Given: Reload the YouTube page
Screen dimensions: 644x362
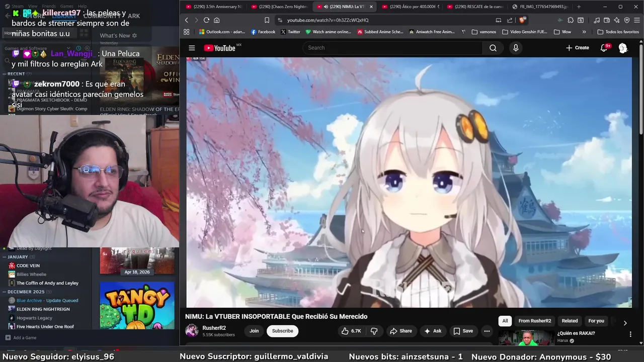Looking at the screenshot, I should tap(206, 20).
